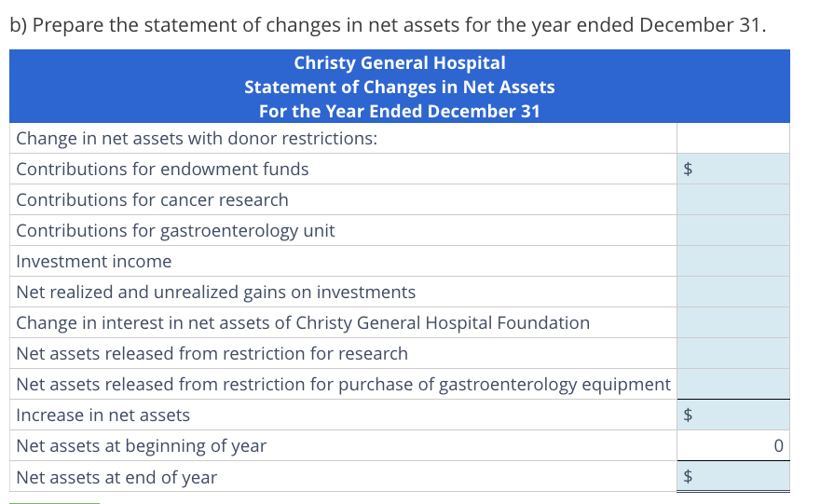The height and width of the screenshot is (504, 834).
Task: Click the Christy General Hospital header title
Action: [x=400, y=63]
